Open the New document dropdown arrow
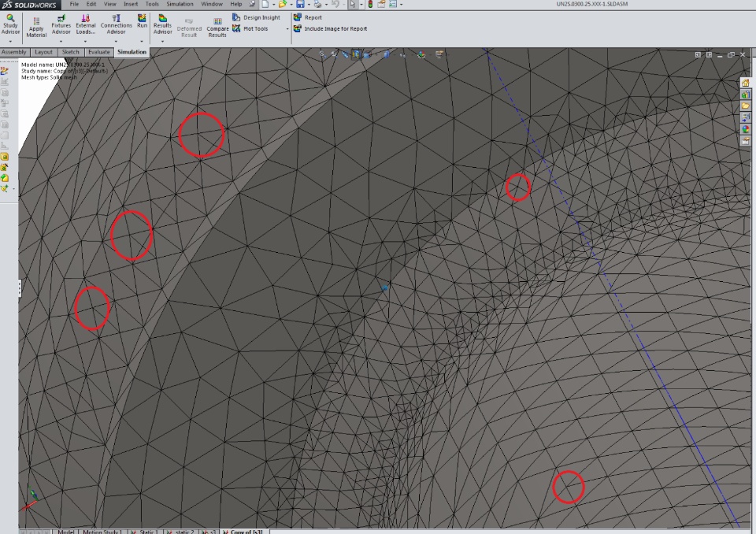 coord(273,5)
